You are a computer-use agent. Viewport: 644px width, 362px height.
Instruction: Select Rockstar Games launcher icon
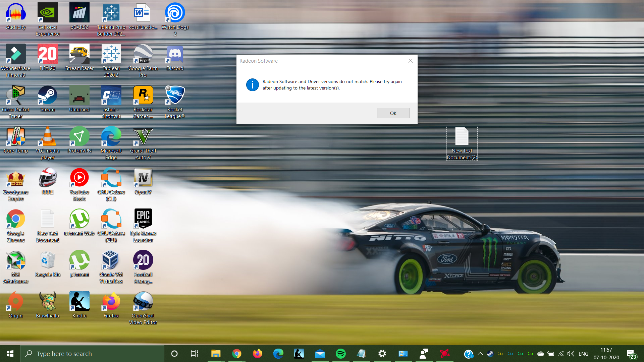(x=143, y=102)
